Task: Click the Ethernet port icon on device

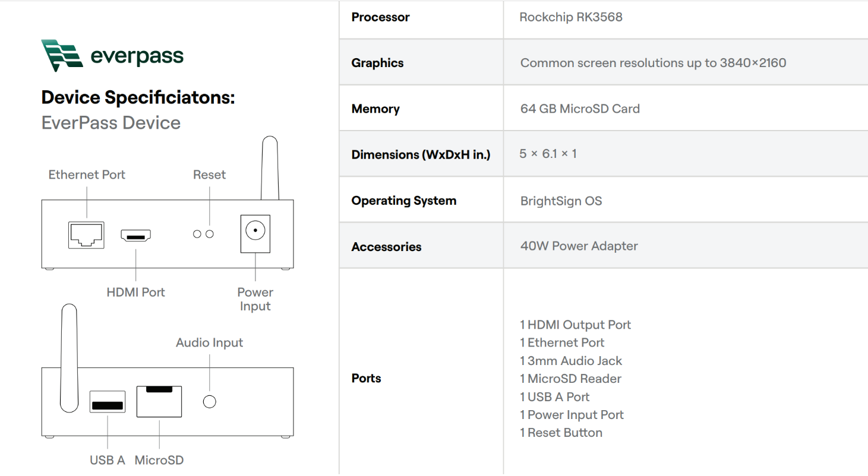Action: 86,235
